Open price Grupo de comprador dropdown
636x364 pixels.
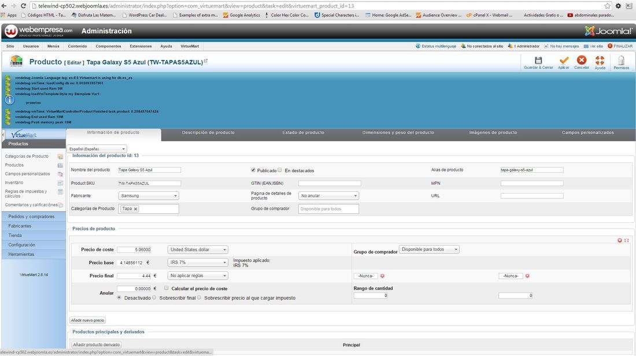429,249
